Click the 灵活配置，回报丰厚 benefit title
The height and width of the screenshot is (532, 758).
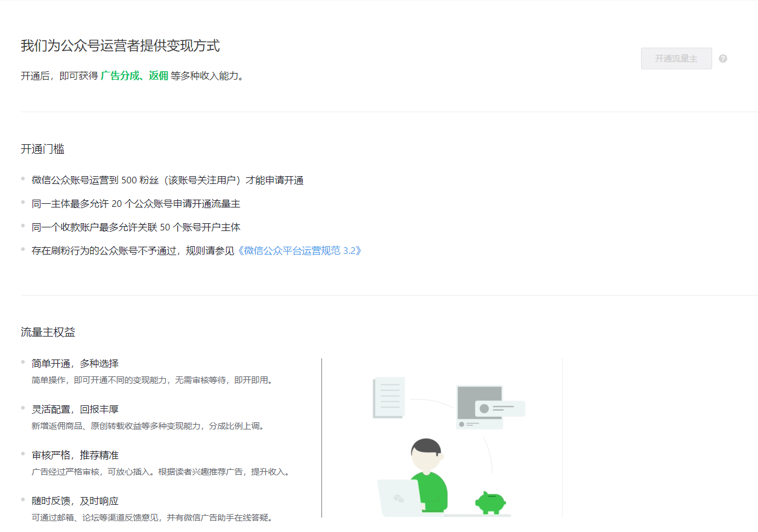[75, 410]
